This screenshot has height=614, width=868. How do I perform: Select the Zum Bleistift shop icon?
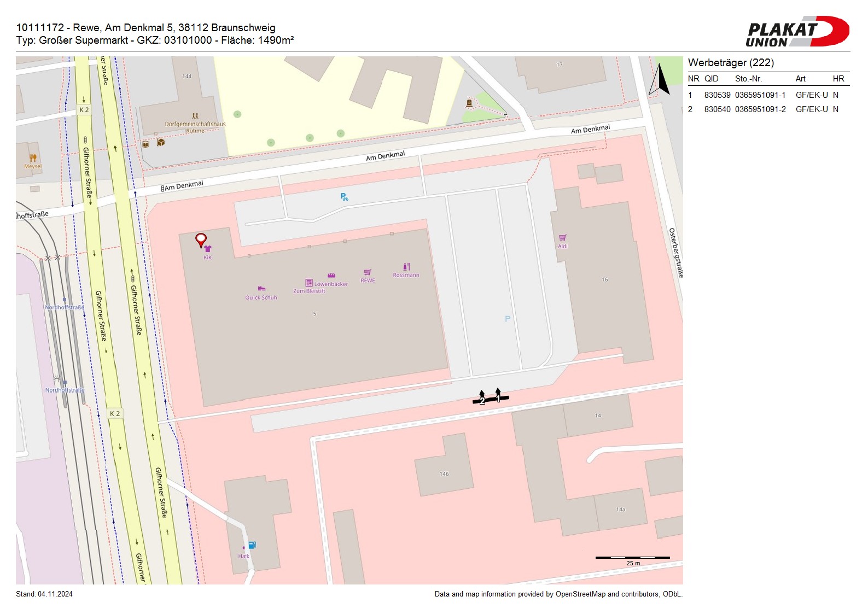coord(309,283)
